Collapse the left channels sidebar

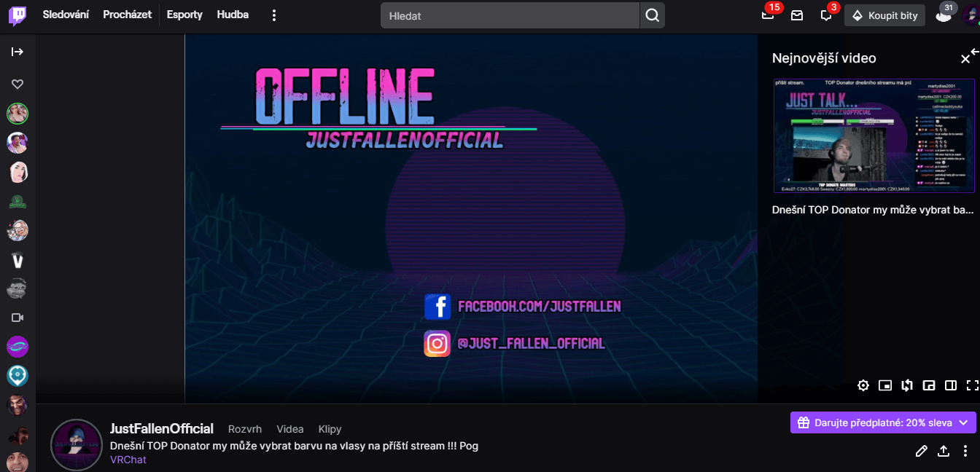pyautogui.click(x=17, y=51)
